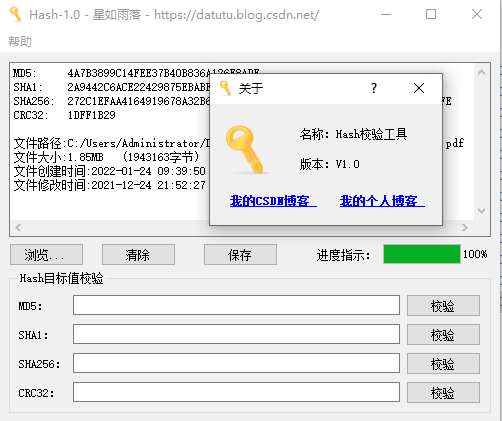Viewport: 502px width, 421px height.
Task: Click 校验 button next to CRC32 field
Action: coord(443,392)
